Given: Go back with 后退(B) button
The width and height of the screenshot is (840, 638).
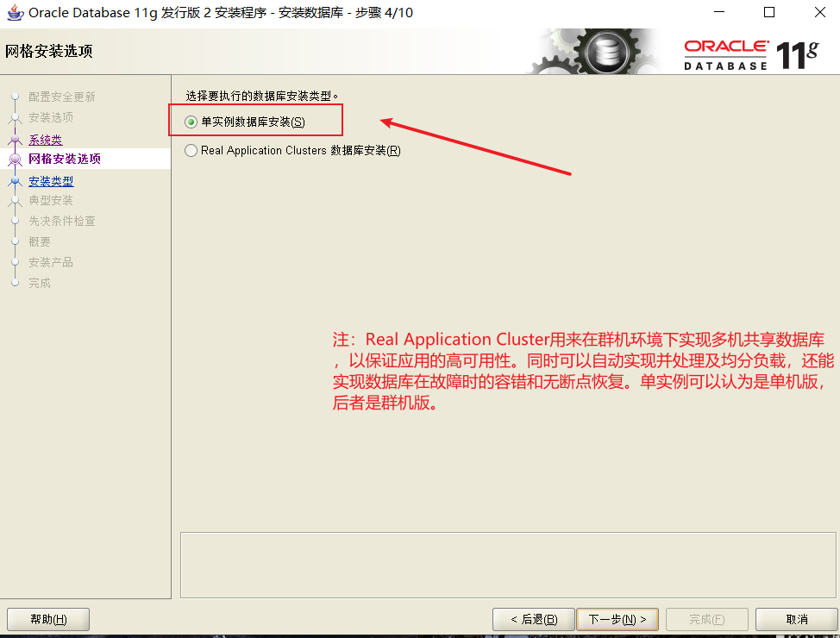Looking at the screenshot, I should click(x=534, y=619).
